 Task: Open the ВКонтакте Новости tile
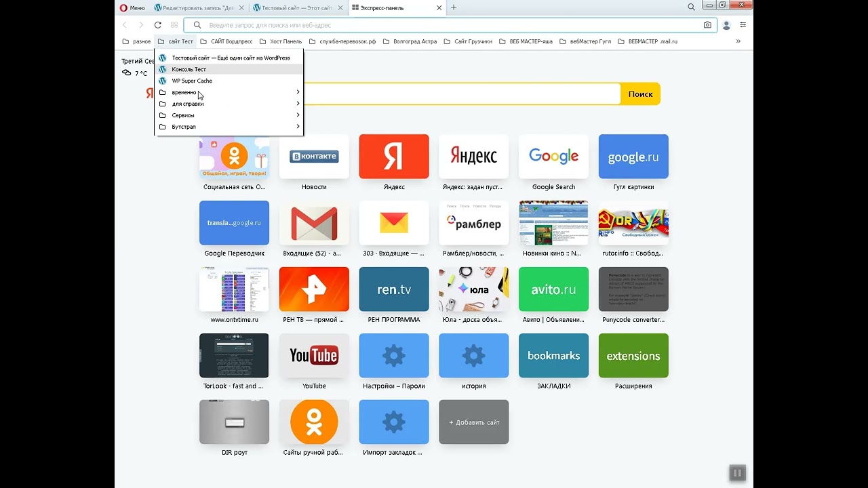(314, 157)
